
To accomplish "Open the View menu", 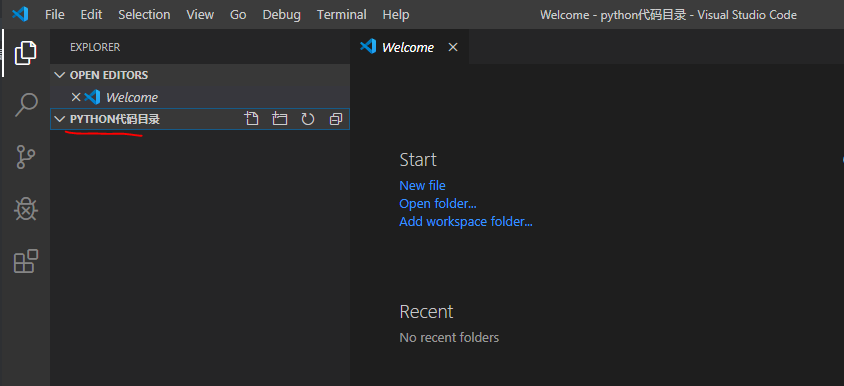I will [200, 15].
